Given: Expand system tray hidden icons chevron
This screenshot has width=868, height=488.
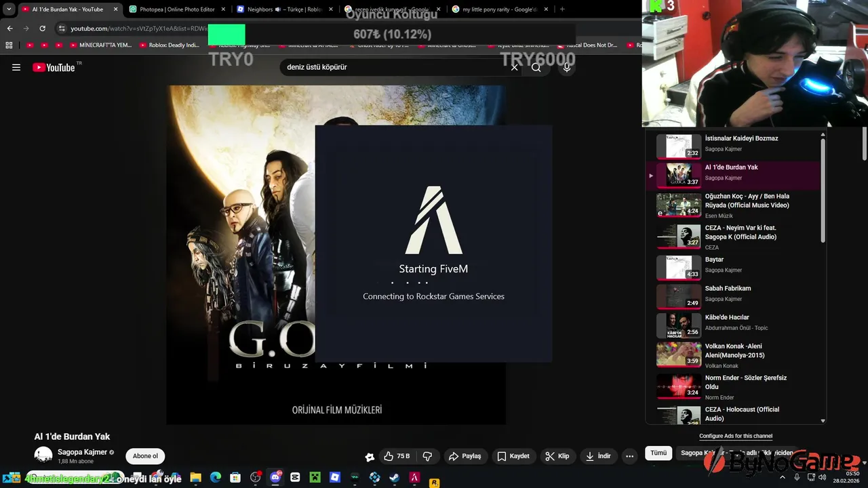Looking at the screenshot, I should click(x=783, y=477).
